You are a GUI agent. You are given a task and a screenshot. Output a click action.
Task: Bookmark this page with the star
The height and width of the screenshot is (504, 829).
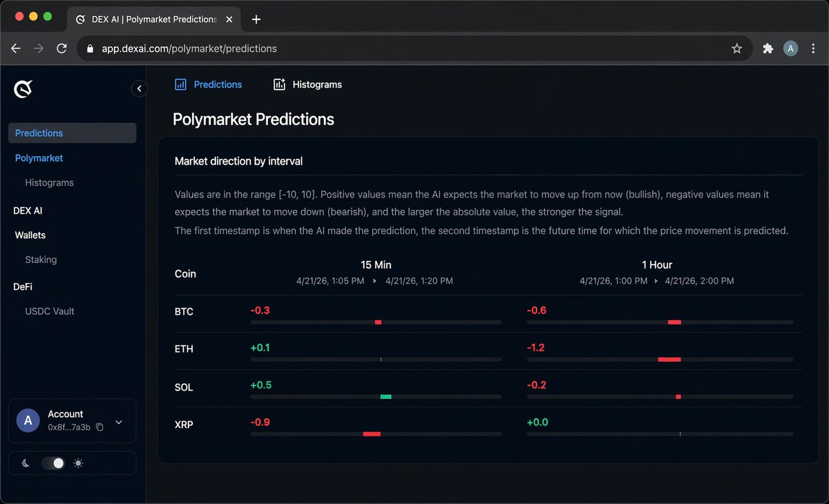[x=736, y=48]
